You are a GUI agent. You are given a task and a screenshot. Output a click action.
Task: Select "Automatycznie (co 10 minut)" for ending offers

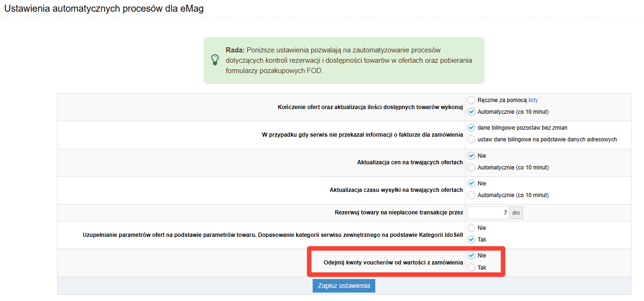coord(471,112)
